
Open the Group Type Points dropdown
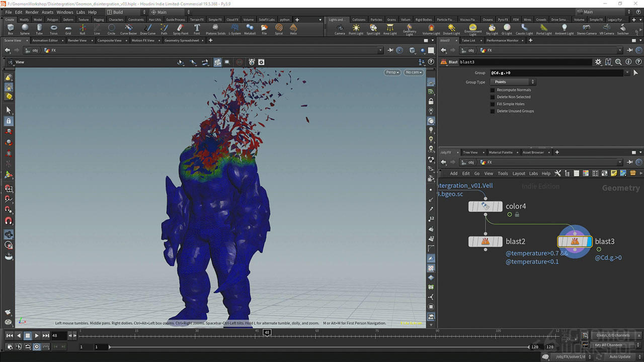point(513,82)
